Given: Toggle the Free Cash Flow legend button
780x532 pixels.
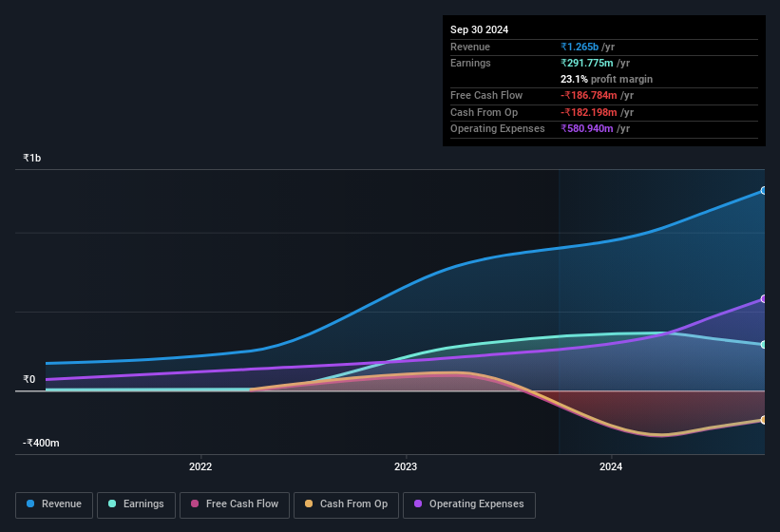Looking at the screenshot, I should [235, 504].
